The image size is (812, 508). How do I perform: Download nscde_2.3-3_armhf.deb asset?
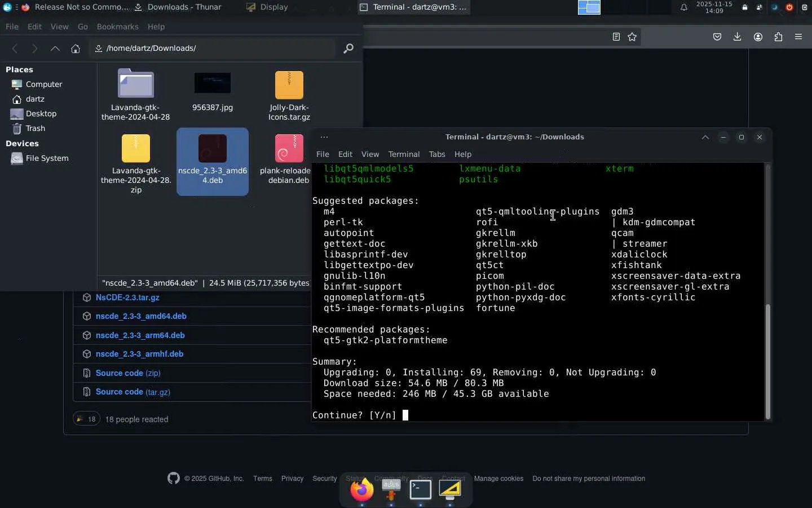click(x=139, y=354)
